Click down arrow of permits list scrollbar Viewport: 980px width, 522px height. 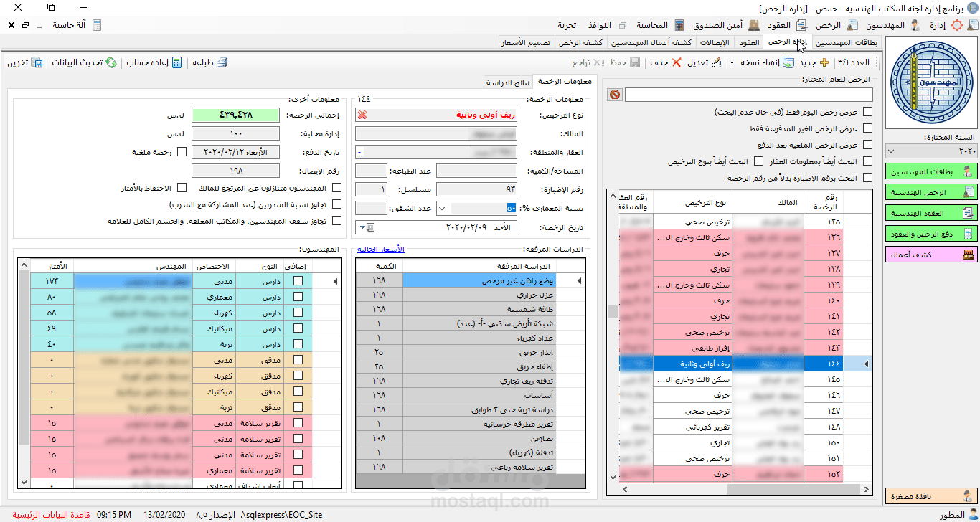[x=613, y=476]
